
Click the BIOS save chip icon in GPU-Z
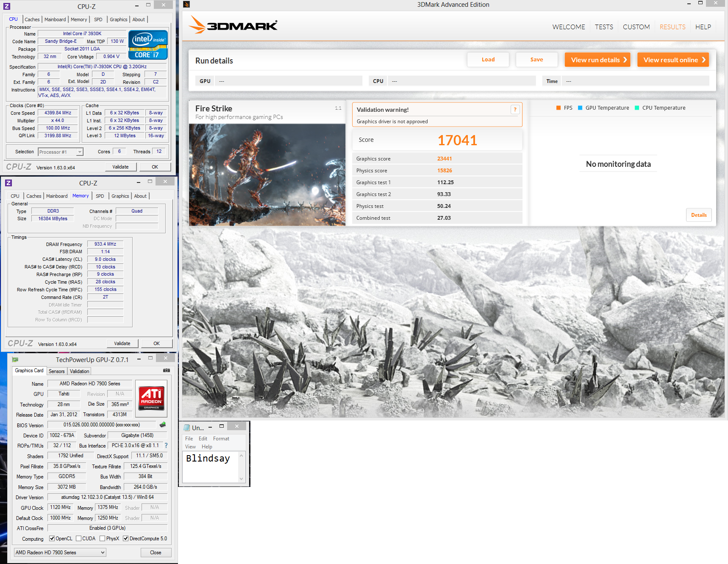163,424
